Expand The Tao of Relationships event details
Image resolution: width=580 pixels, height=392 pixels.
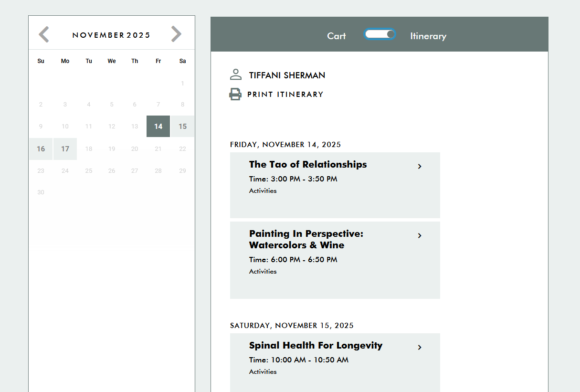coord(308,164)
